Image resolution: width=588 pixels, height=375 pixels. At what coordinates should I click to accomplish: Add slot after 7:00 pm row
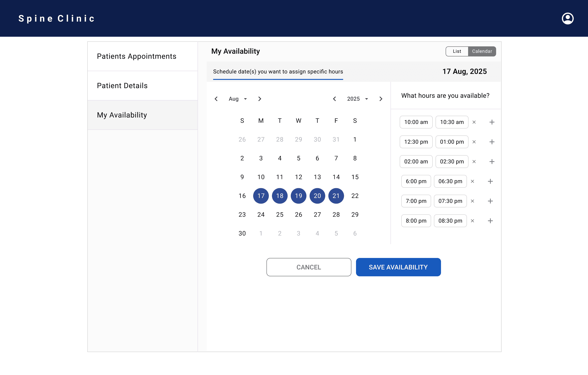coord(490,201)
